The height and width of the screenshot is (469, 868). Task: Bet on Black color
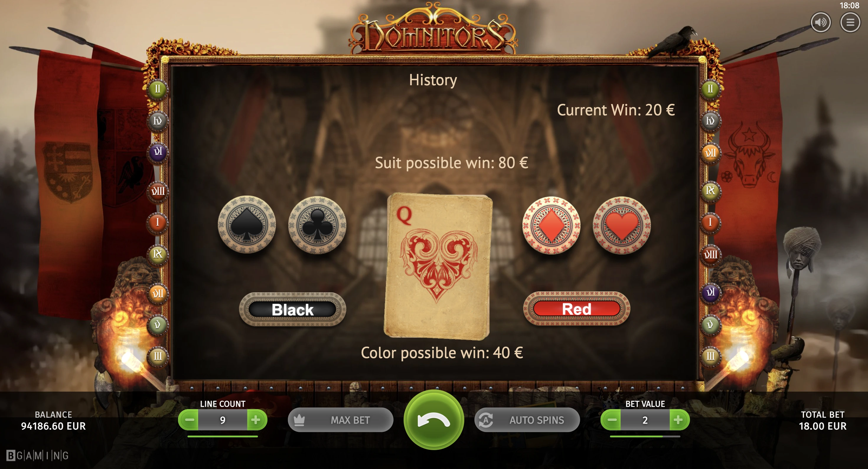(293, 309)
